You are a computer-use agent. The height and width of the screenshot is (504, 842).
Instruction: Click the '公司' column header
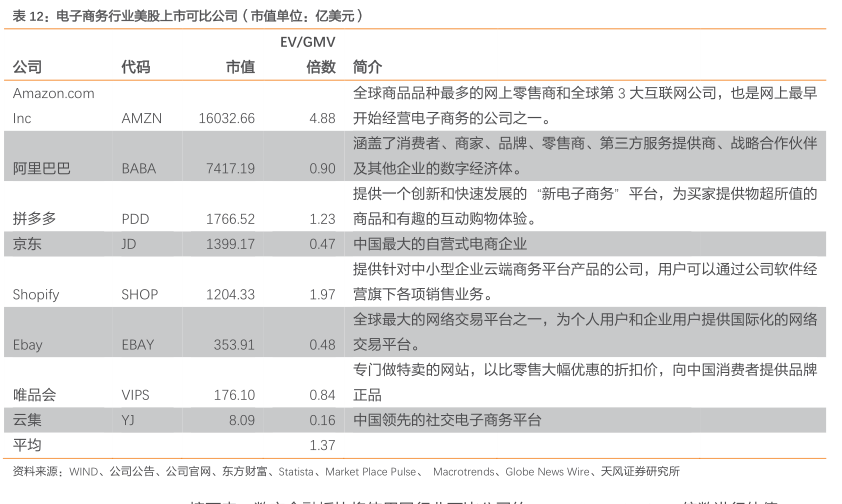tap(27, 67)
